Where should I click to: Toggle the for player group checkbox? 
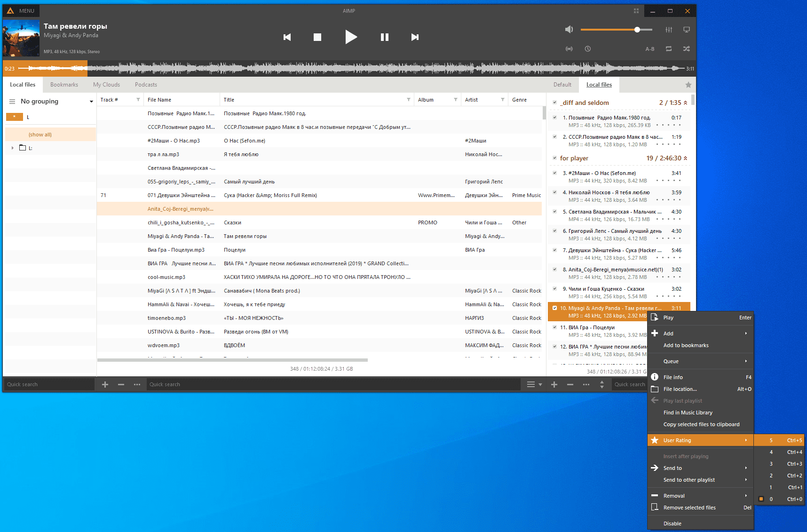[x=555, y=158]
